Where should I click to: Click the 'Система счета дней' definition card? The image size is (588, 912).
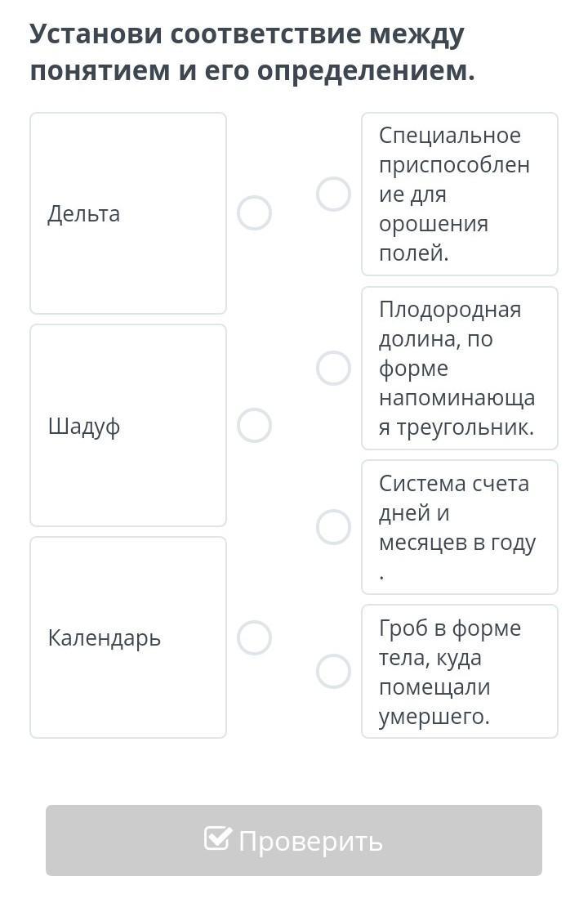[x=460, y=527]
